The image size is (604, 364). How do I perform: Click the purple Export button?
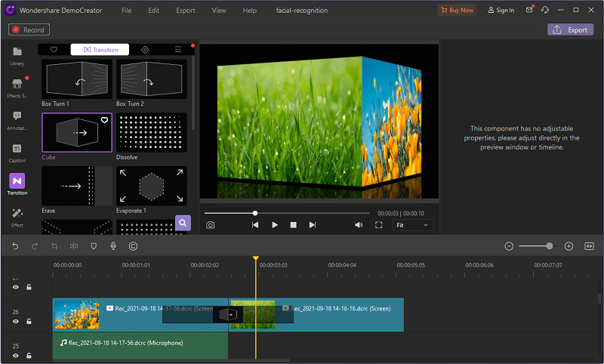[x=571, y=29]
